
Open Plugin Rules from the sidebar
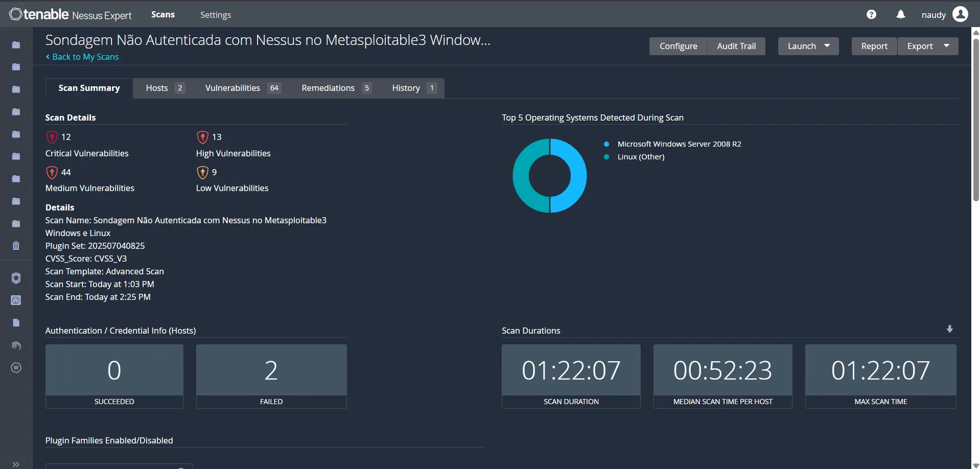[16, 300]
